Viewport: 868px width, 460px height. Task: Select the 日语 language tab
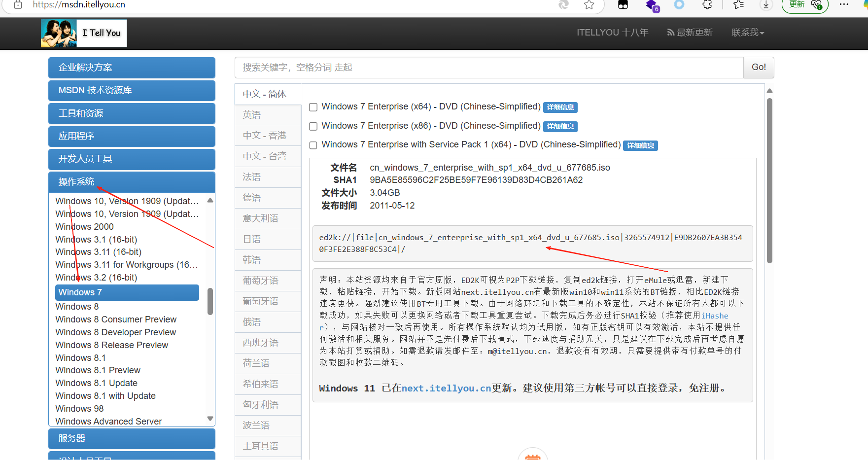268,239
